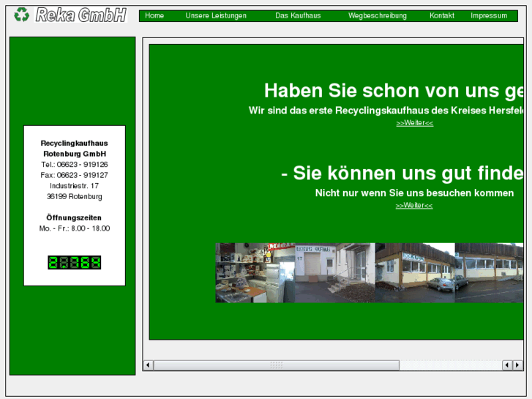532x399 pixels.
Task: Click the horizontal scrollbar left arrow at far left
Action: pyautogui.click(x=148, y=365)
